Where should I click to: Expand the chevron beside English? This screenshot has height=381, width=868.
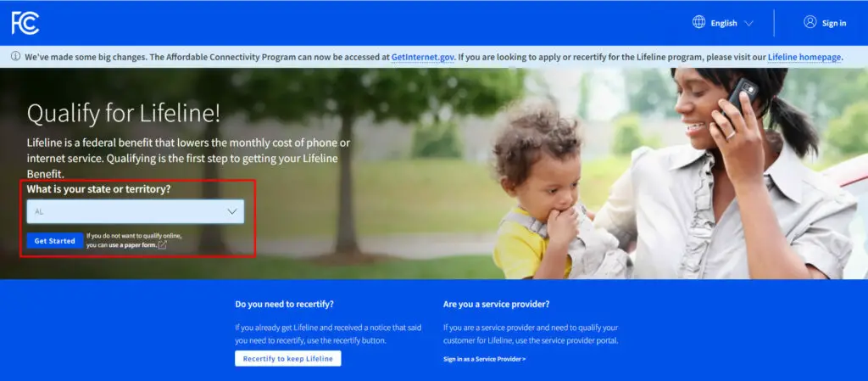click(748, 23)
